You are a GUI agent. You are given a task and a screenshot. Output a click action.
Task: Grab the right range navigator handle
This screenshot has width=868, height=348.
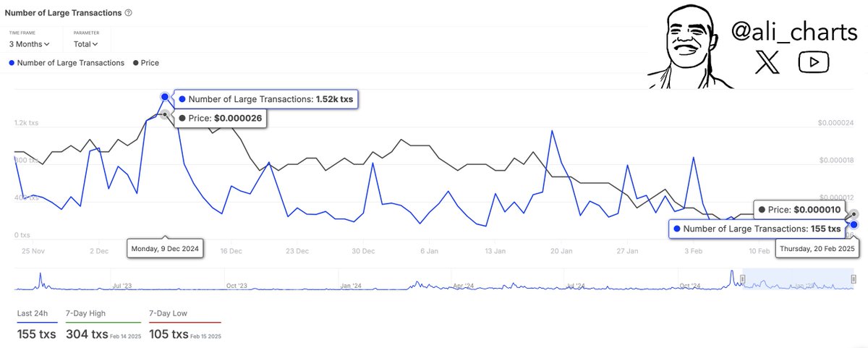pos(854,279)
